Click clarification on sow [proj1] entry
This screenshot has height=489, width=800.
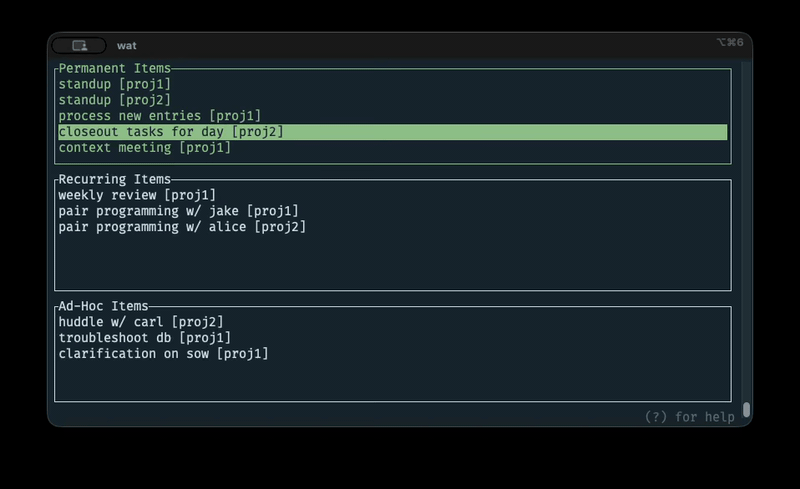pos(163,354)
